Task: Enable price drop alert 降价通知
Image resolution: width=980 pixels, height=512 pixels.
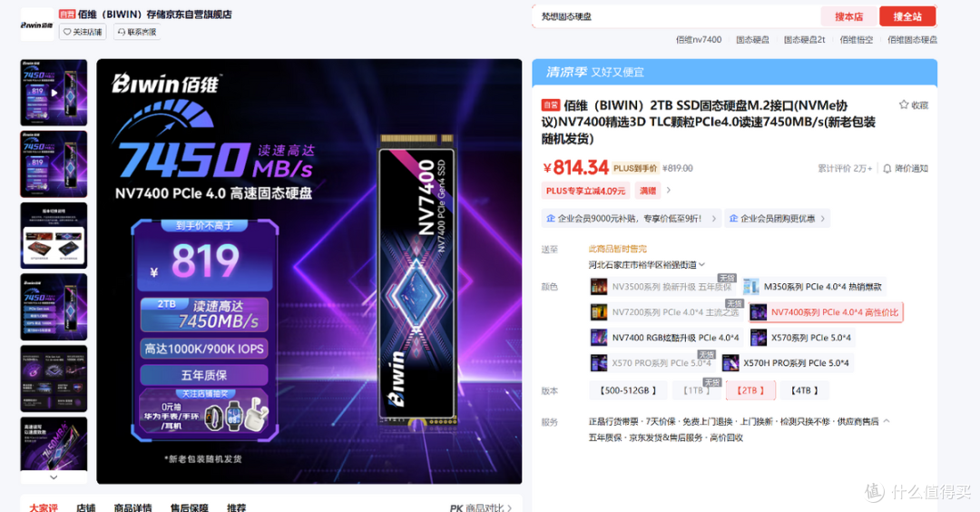Action: [905, 168]
